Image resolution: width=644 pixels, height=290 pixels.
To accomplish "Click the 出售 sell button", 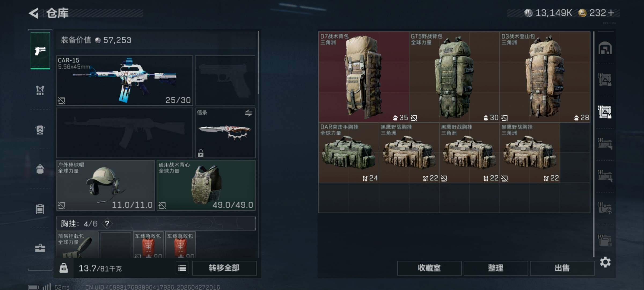I will pos(562,268).
